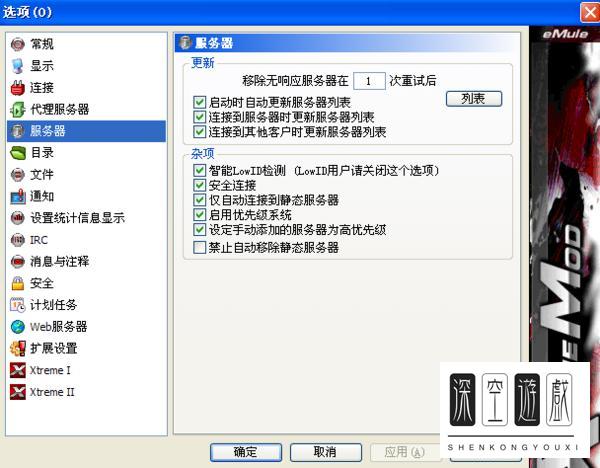This screenshot has width=600, height=468.
Task: Click the 代理服务器 proxy icon
Action: [18, 110]
